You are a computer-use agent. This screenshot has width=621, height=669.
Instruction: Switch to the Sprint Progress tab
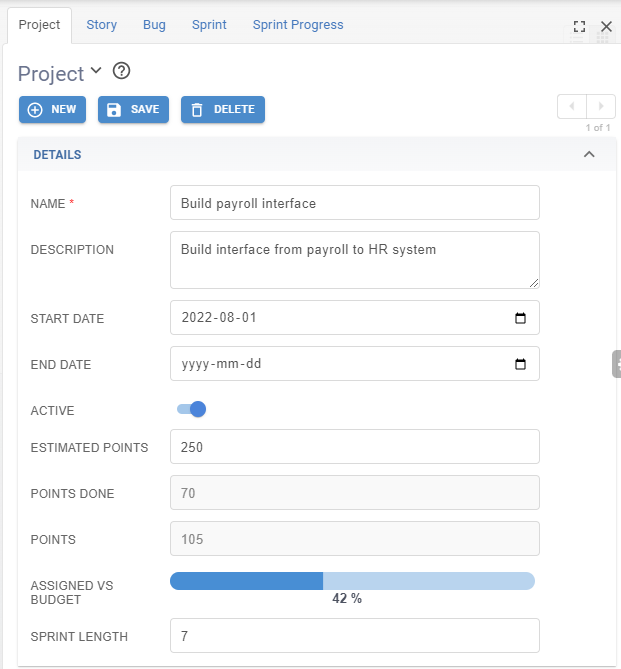click(x=298, y=25)
